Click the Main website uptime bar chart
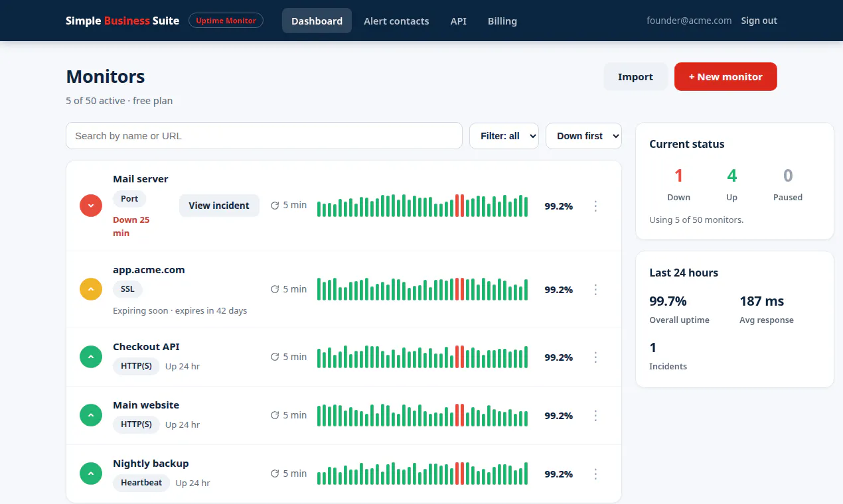843x504 pixels. click(x=423, y=415)
